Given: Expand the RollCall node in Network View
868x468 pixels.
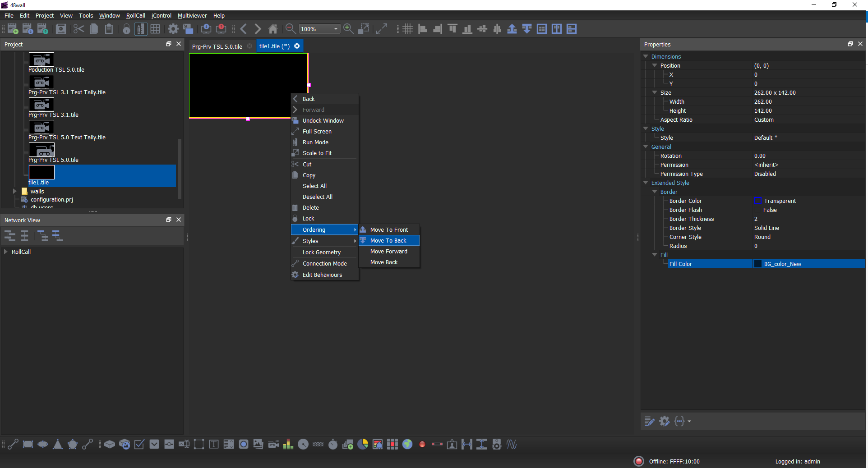Looking at the screenshot, I should (6, 252).
